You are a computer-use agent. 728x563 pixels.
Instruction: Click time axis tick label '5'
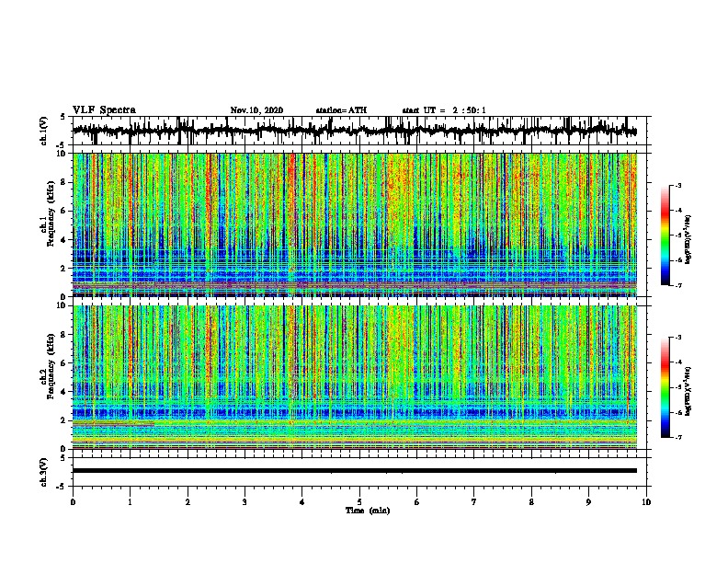pyautogui.click(x=359, y=502)
